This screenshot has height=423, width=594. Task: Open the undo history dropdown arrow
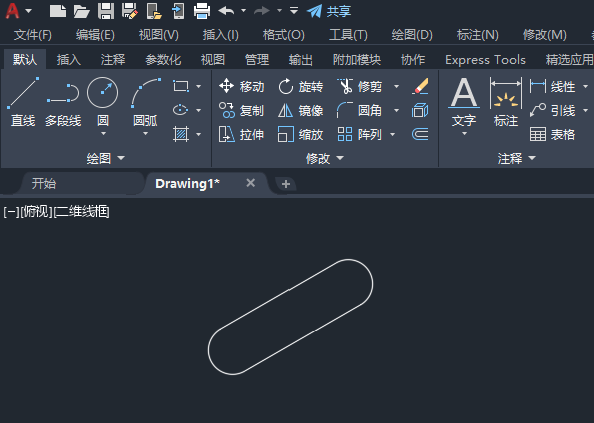[244, 11]
